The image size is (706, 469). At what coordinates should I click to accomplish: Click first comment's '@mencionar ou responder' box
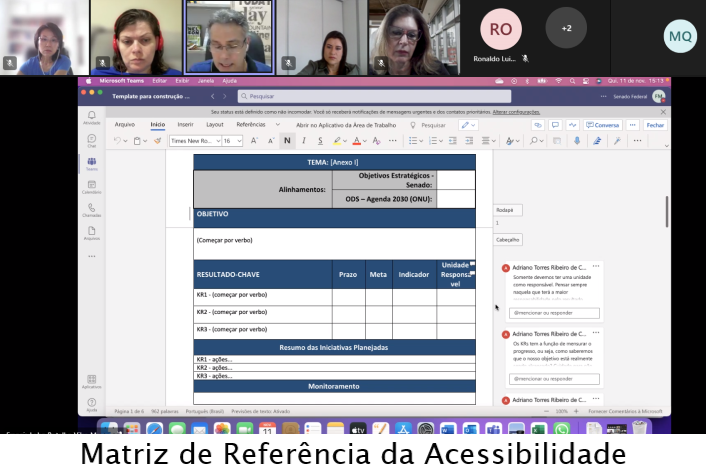(553, 313)
